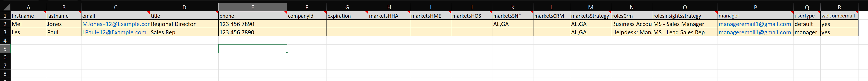The image size is (868, 81).
Task: Click row 3 header
Action: [5, 32]
